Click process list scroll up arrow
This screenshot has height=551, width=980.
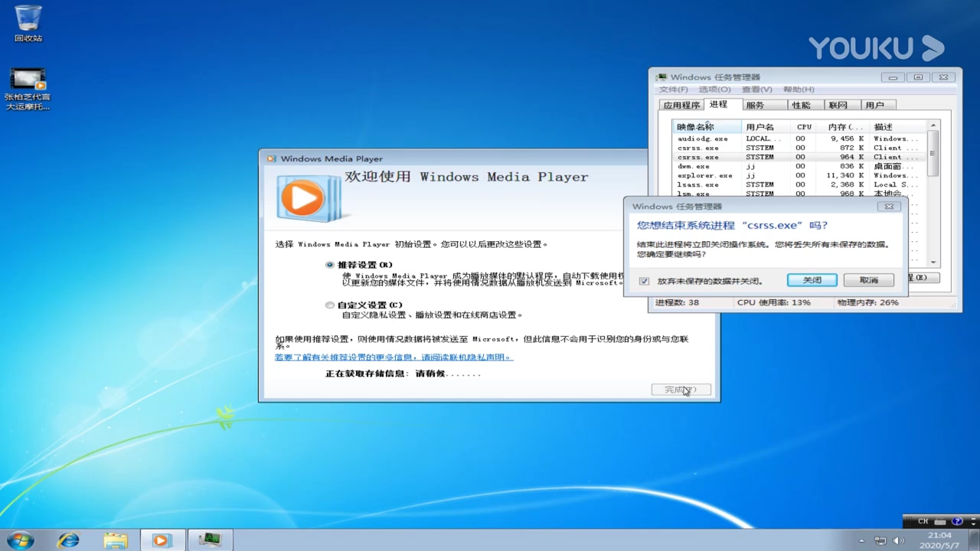click(933, 126)
